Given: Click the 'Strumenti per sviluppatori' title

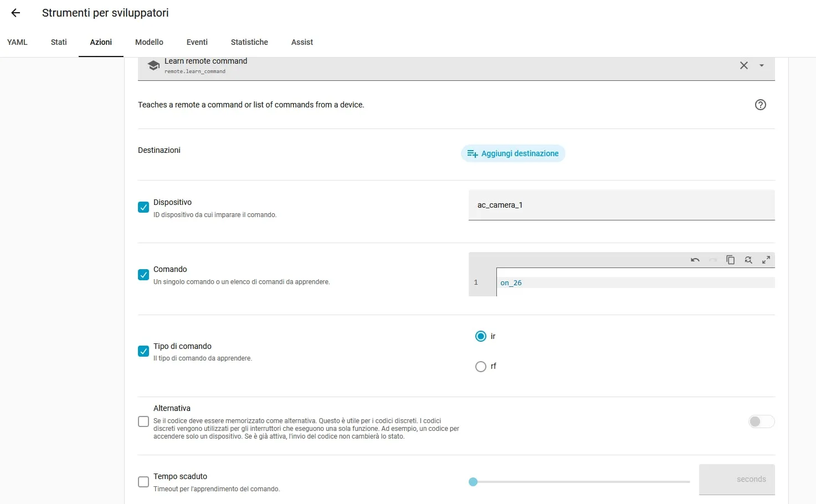Looking at the screenshot, I should [105, 13].
